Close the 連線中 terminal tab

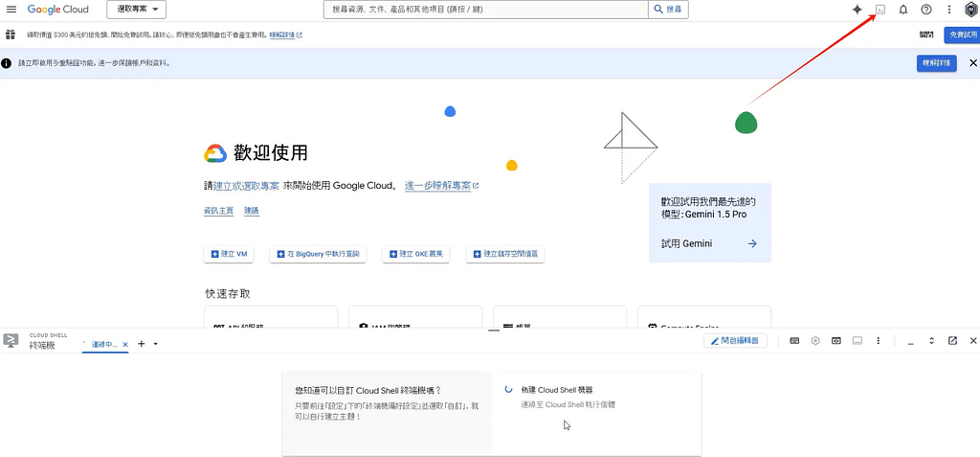125,344
